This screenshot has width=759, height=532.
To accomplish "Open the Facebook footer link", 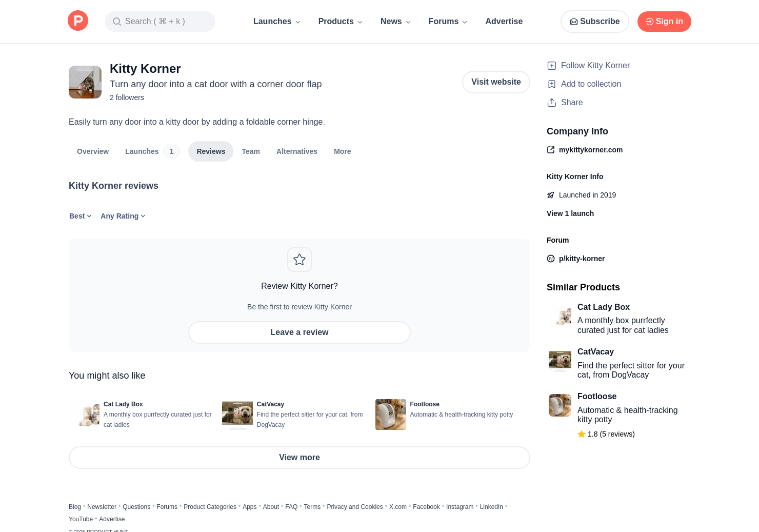I will [426, 507].
